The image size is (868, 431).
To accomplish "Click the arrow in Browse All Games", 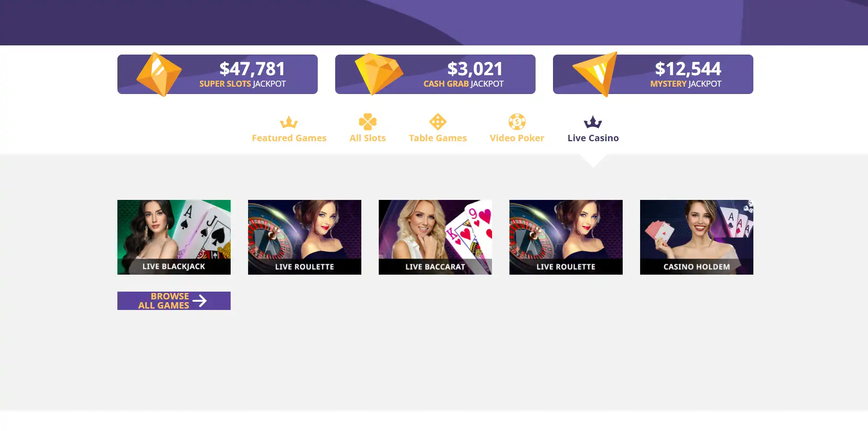I will click(x=199, y=301).
